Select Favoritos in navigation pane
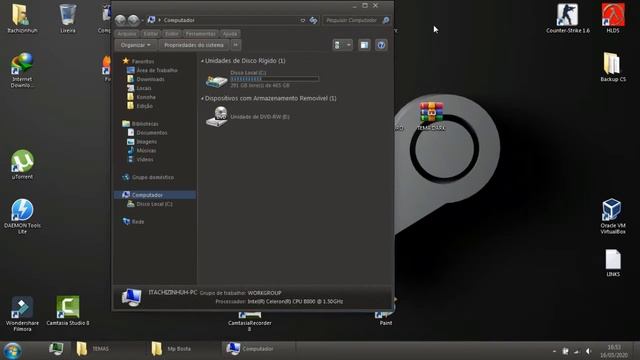Image resolution: width=640 pixels, height=360 pixels. 142,61
